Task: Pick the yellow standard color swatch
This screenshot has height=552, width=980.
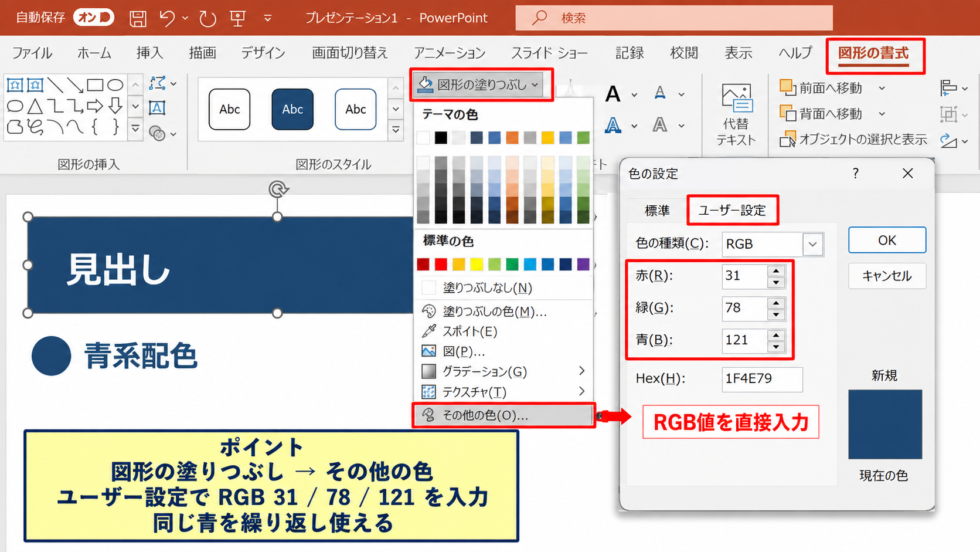Action: coord(477,265)
